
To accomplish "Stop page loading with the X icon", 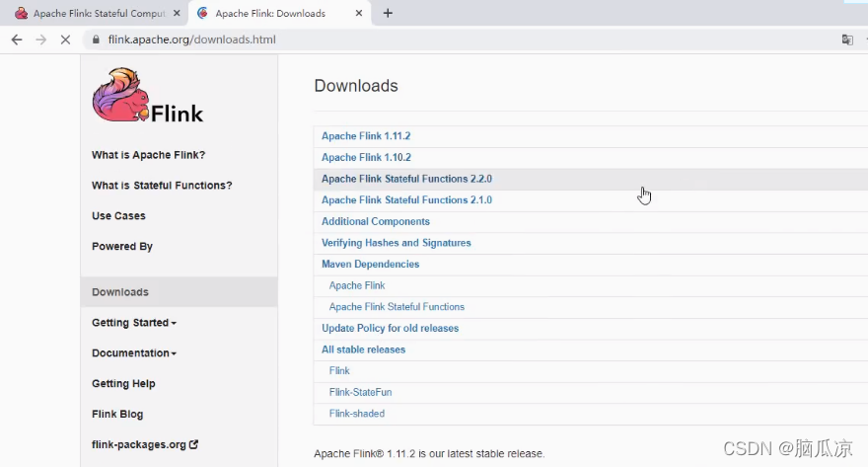I will click(x=65, y=39).
